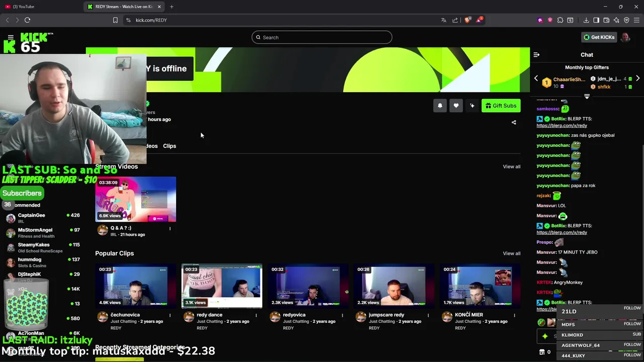Image resolution: width=644 pixels, height=362 pixels.
Task: View all Popular Clips
Action: click(x=512, y=253)
